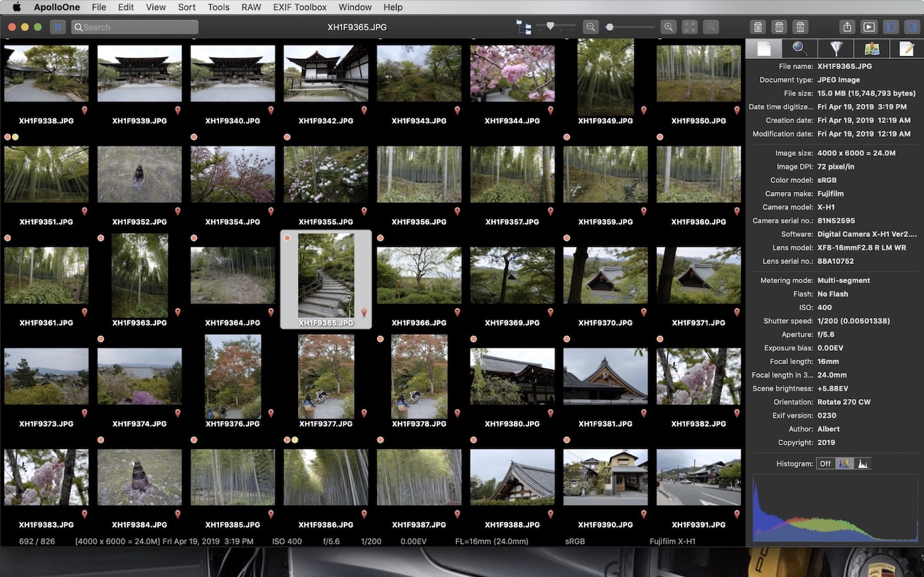Click the Fujifilm X-H1 status bar entry
Screen dimensions: 924x577
click(x=672, y=542)
